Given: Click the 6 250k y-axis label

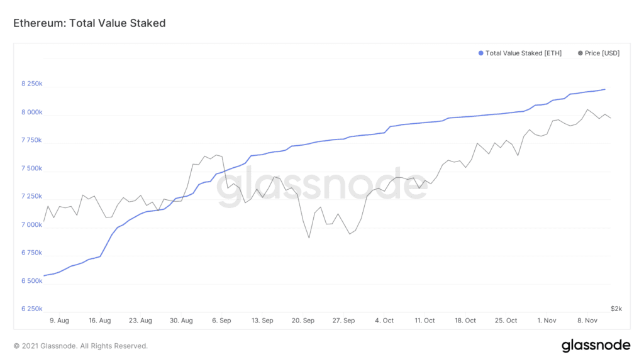Looking at the screenshot, I should [x=30, y=309].
